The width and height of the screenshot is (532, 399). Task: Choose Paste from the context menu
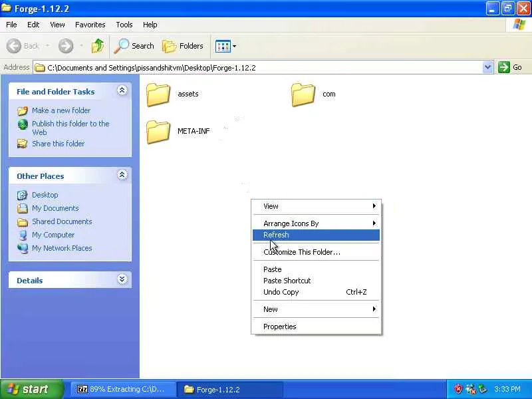click(317, 270)
